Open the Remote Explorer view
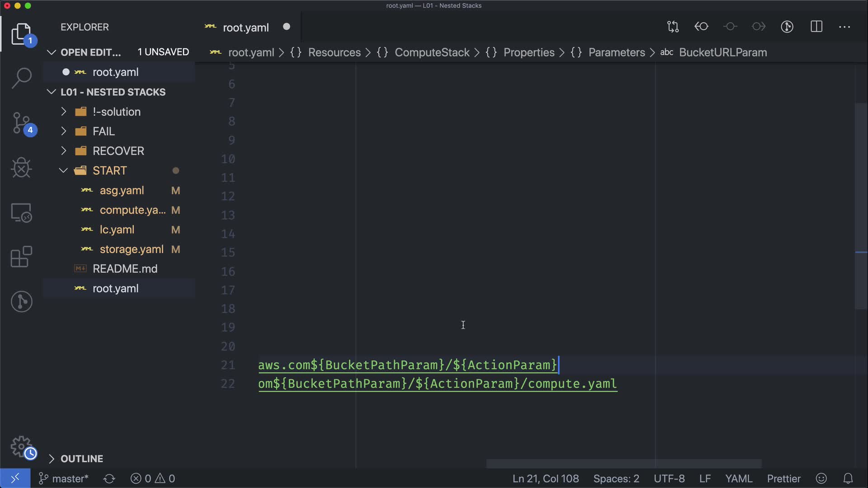 point(21,212)
